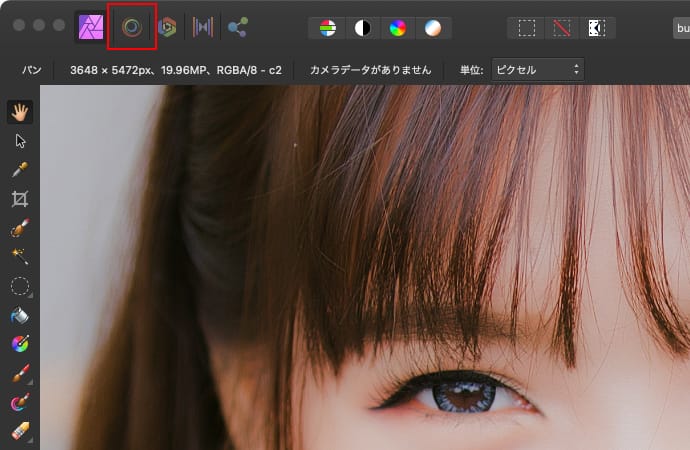The height and width of the screenshot is (450, 690).
Task: Click the Select All marquee icon
Action: point(526,28)
